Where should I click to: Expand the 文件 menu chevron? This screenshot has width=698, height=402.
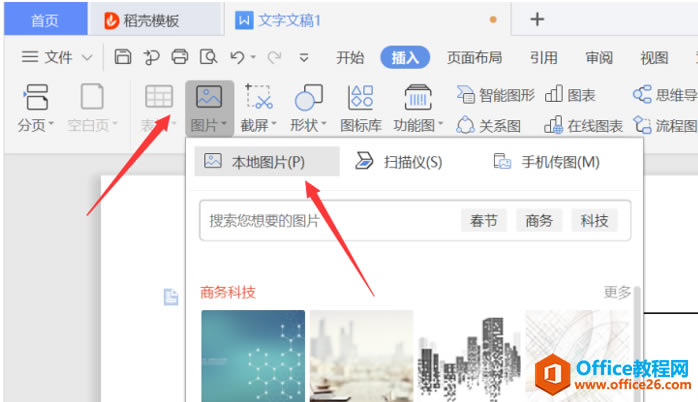point(87,57)
